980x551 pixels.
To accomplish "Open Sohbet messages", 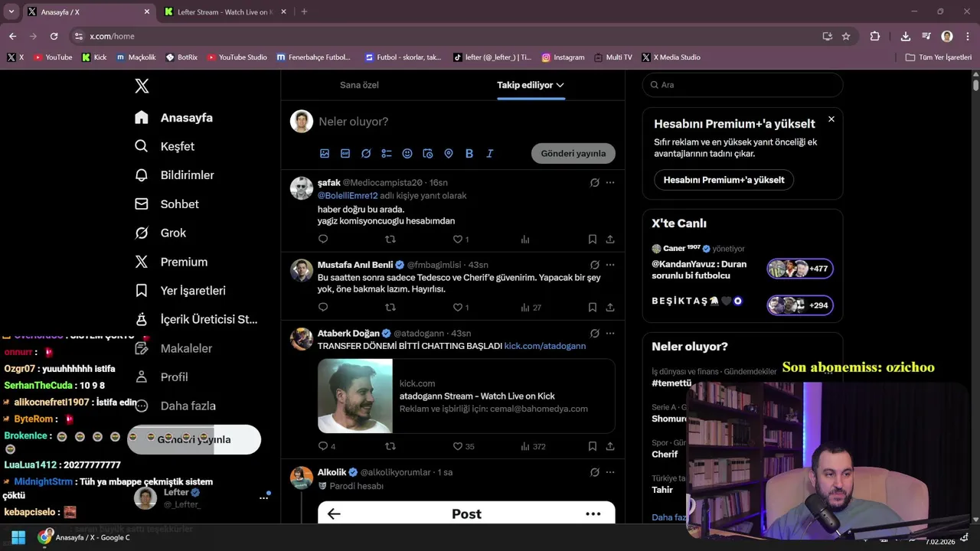I will coord(167,204).
